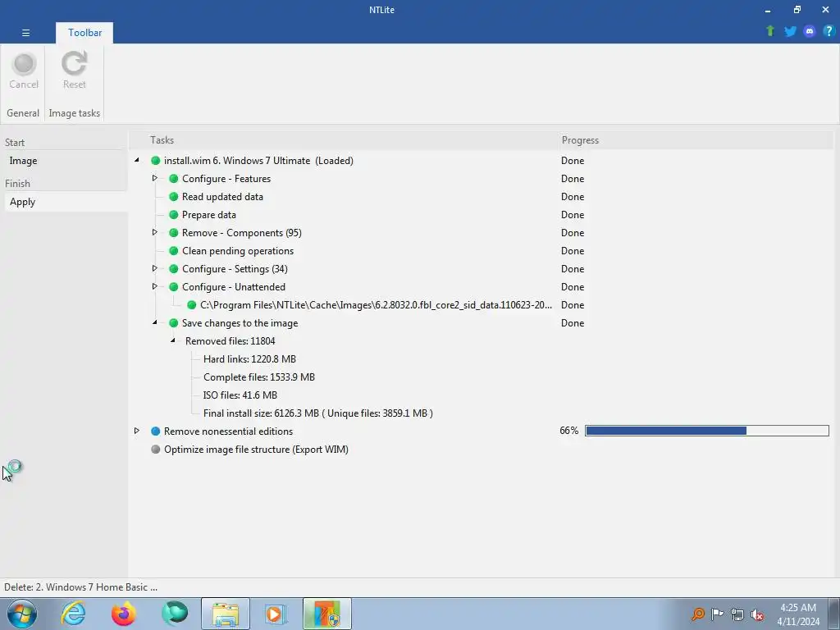840x630 pixels.
Task: Expand Configure - Unattended task
Action: 154,286
